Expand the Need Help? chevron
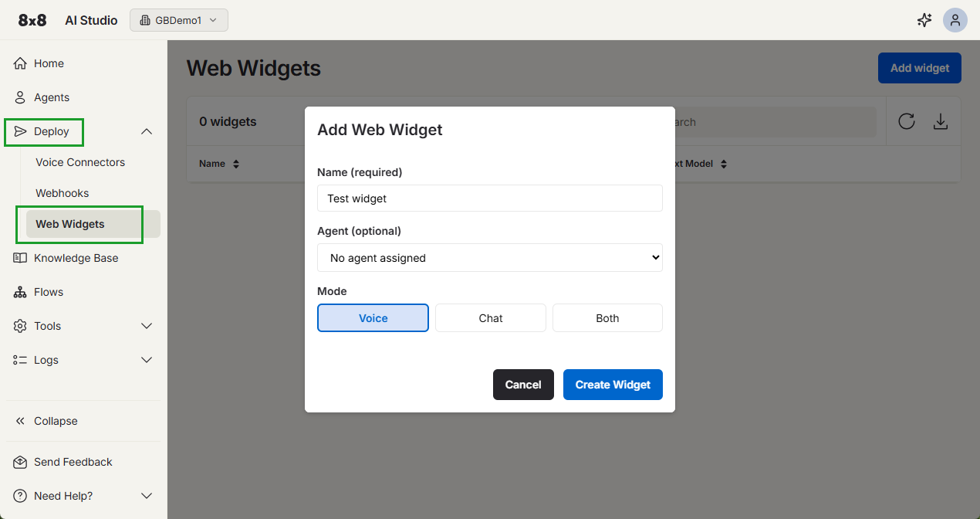Image resolution: width=980 pixels, height=519 pixels. (147, 496)
